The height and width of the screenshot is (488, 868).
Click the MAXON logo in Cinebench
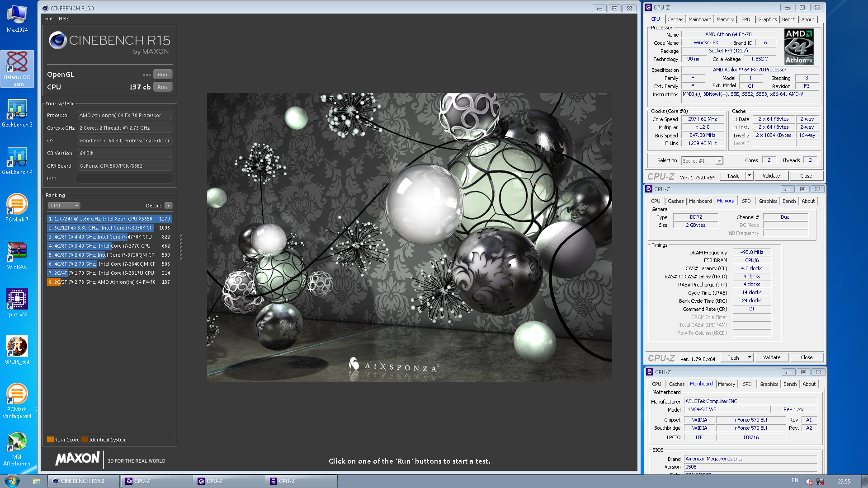coord(77,459)
